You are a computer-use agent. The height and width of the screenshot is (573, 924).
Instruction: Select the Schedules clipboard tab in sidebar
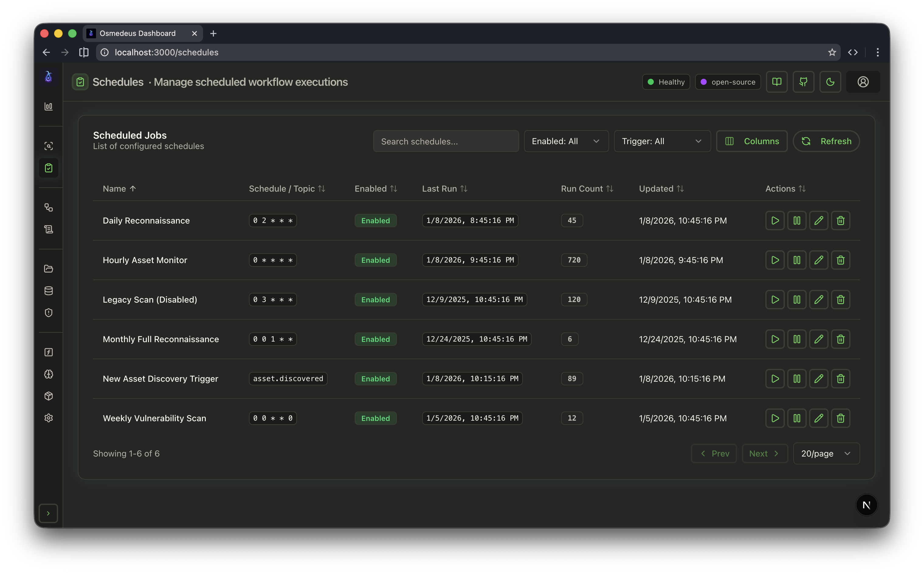[48, 168]
